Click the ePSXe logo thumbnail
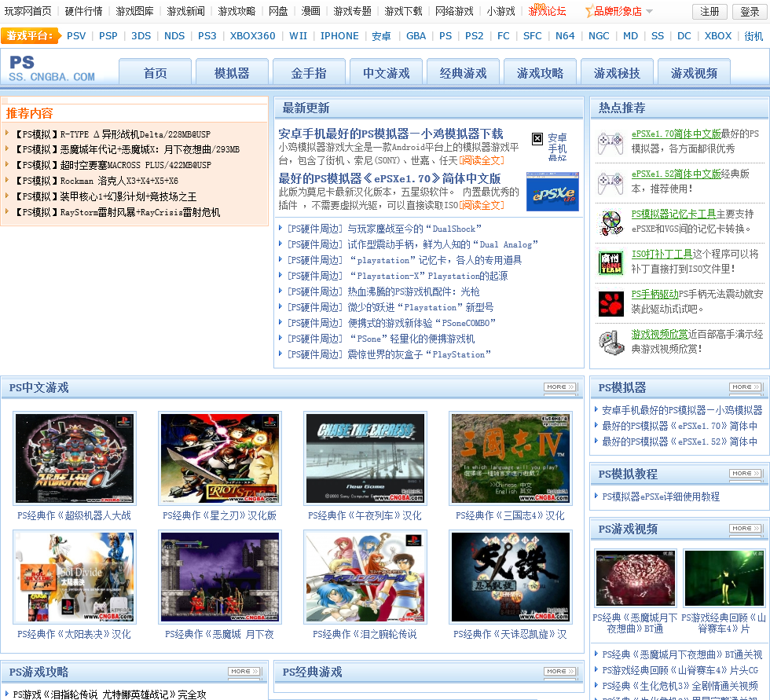 (552, 192)
